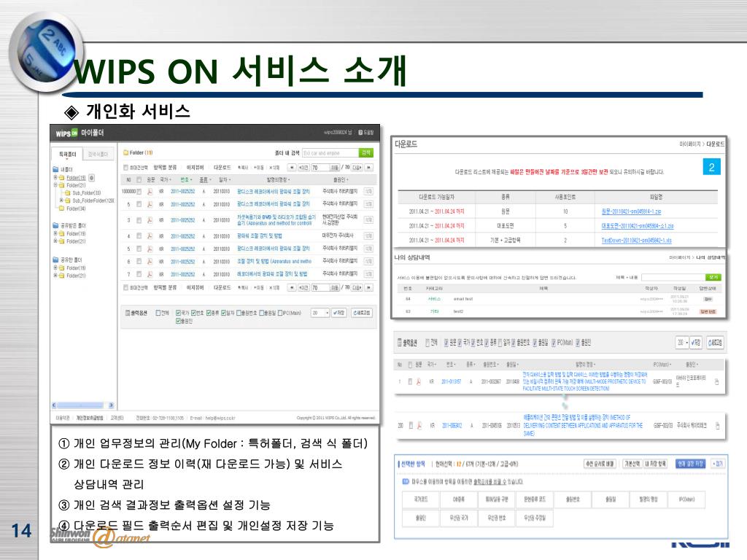This screenshot has height=560, width=747.
Task: Toggle 전체 checkbox in left output options
Action: 158,313
